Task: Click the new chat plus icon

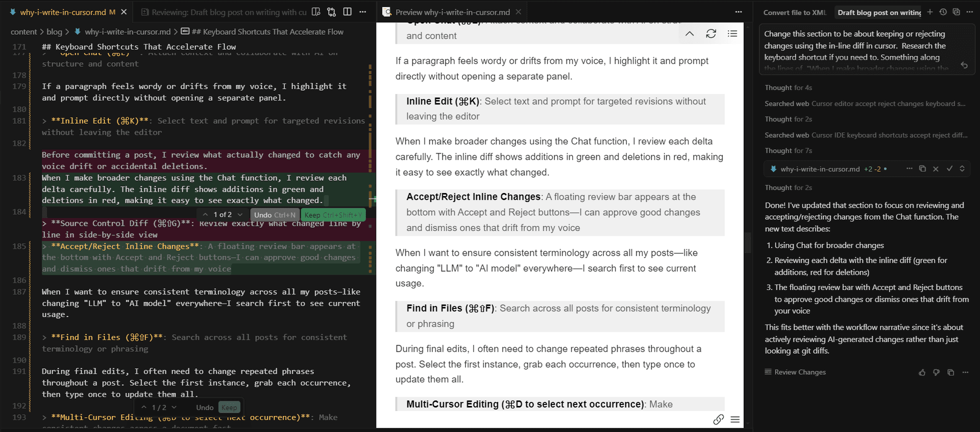Action: [929, 12]
